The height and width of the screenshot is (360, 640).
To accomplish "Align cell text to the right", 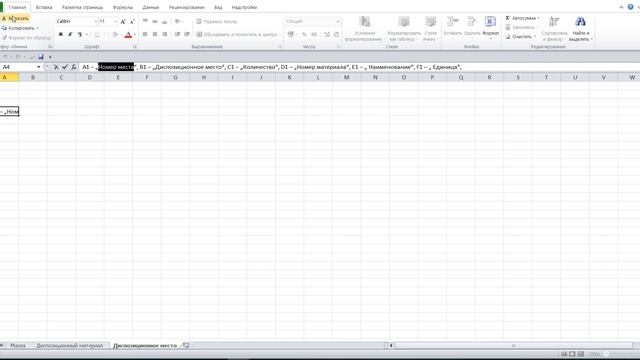I will [x=165, y=34].
